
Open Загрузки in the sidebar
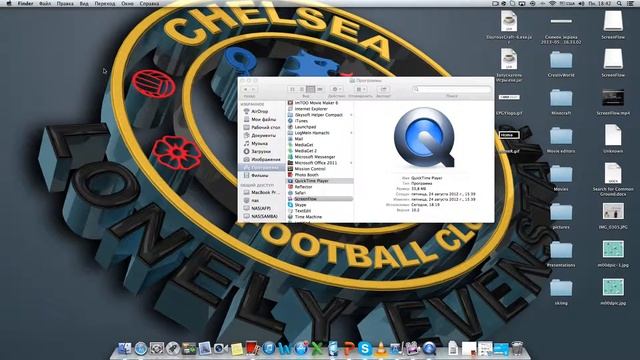pyautogui.click(x=262, y=151)
